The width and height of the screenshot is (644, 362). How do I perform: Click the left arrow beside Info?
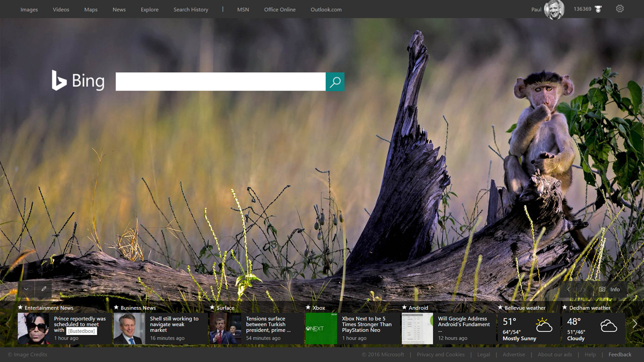(x=569, y=289)
